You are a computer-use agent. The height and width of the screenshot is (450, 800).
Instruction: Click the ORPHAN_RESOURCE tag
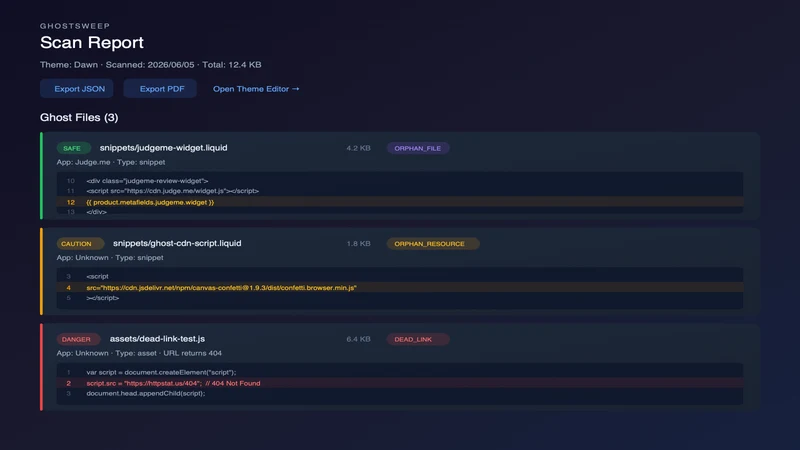(x=433, y=244)
